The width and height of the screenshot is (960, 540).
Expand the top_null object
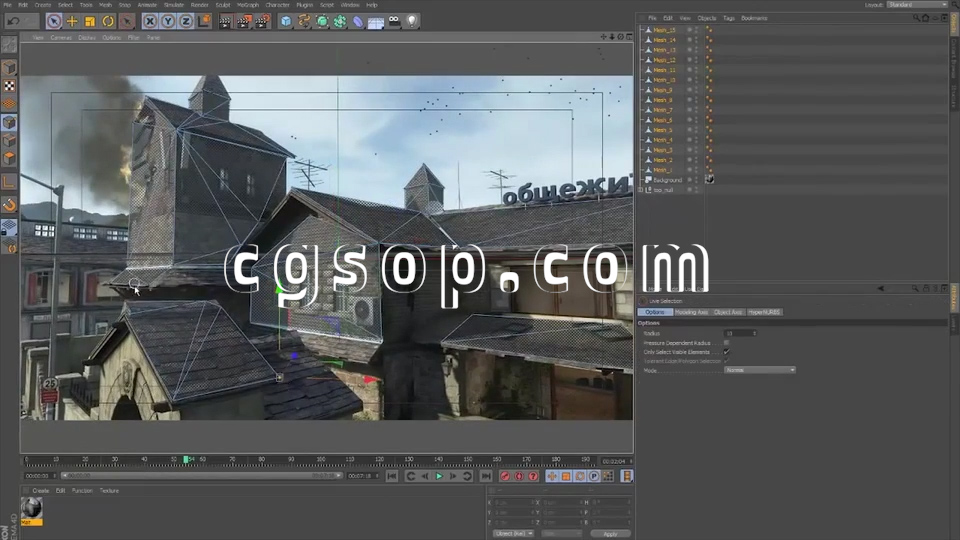coord(641,190)
